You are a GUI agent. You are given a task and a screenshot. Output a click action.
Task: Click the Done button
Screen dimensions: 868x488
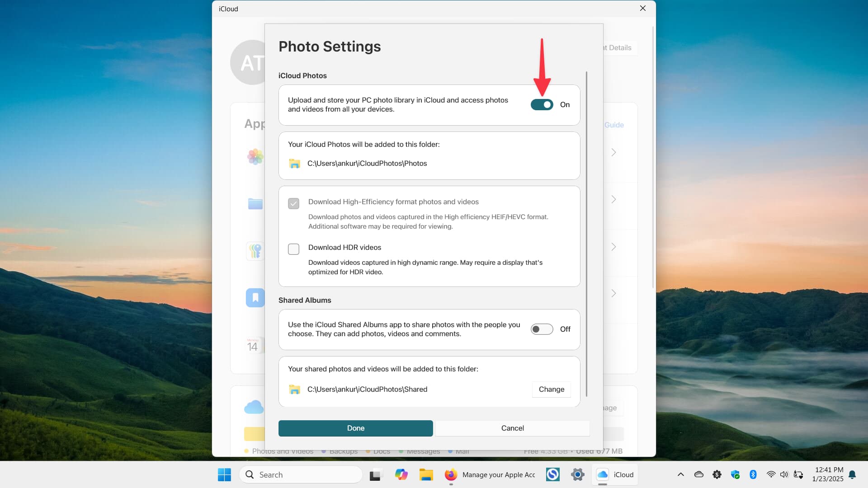click(355, 428)
